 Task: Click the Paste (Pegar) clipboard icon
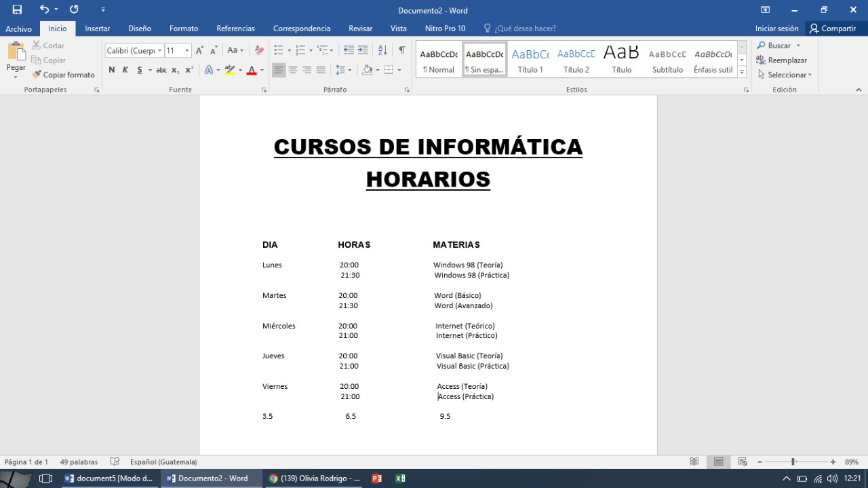tap(16, 52)
